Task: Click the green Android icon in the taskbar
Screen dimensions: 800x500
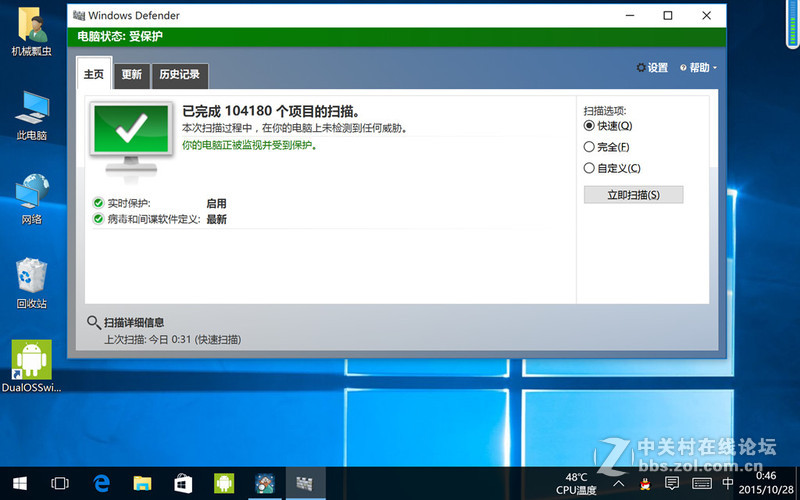Action: [224, 483]
